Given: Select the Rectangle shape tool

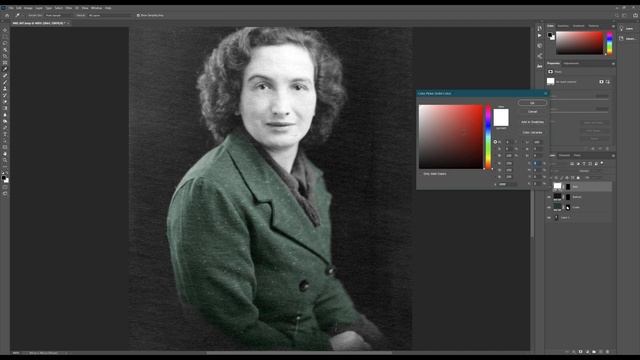Looking at the screenshot, I should coord(5,148).
